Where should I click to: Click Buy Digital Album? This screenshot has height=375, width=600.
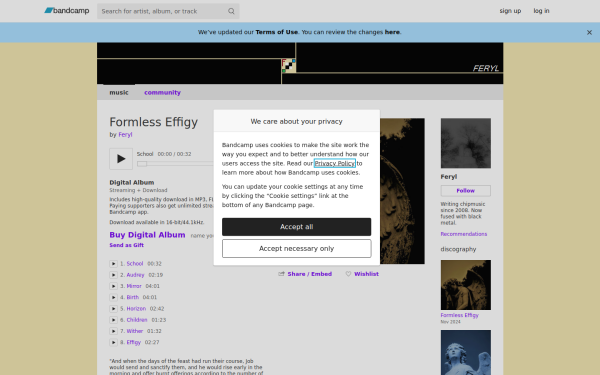click(147, 235)
